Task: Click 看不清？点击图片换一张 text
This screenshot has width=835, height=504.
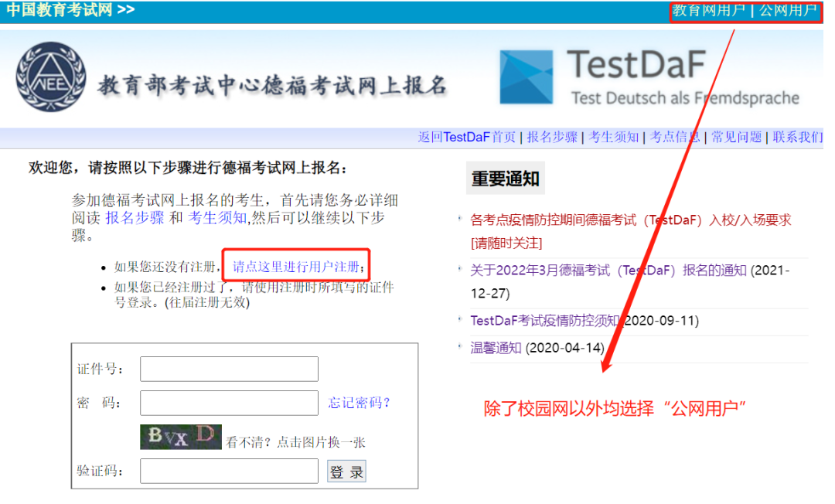Action: [295, 442]
